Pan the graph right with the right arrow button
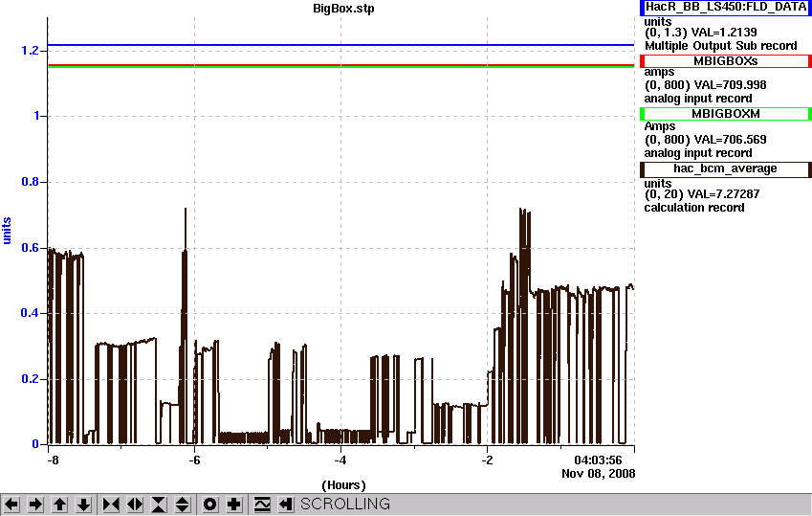Screen dimensions: 812x516 click(35, 505)
